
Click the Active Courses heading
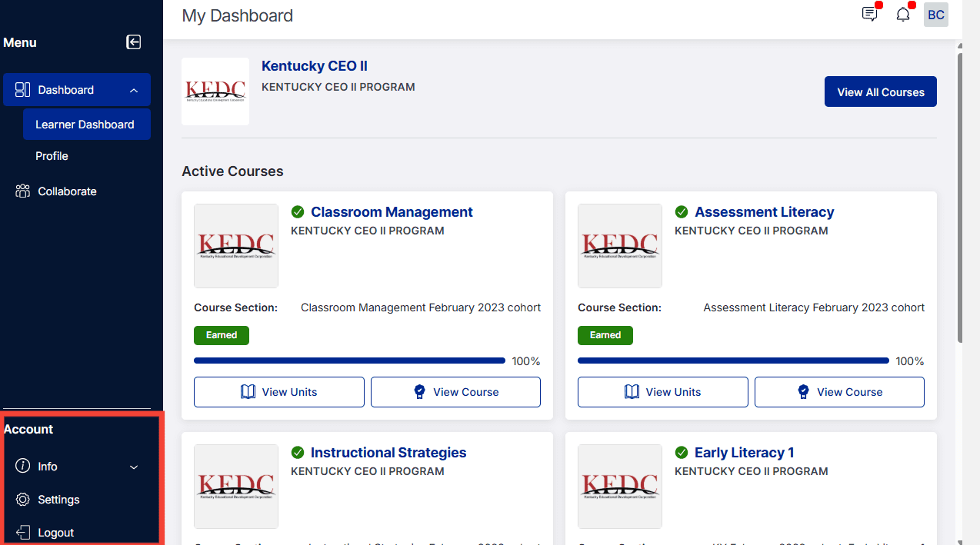(x=232, y=171)
